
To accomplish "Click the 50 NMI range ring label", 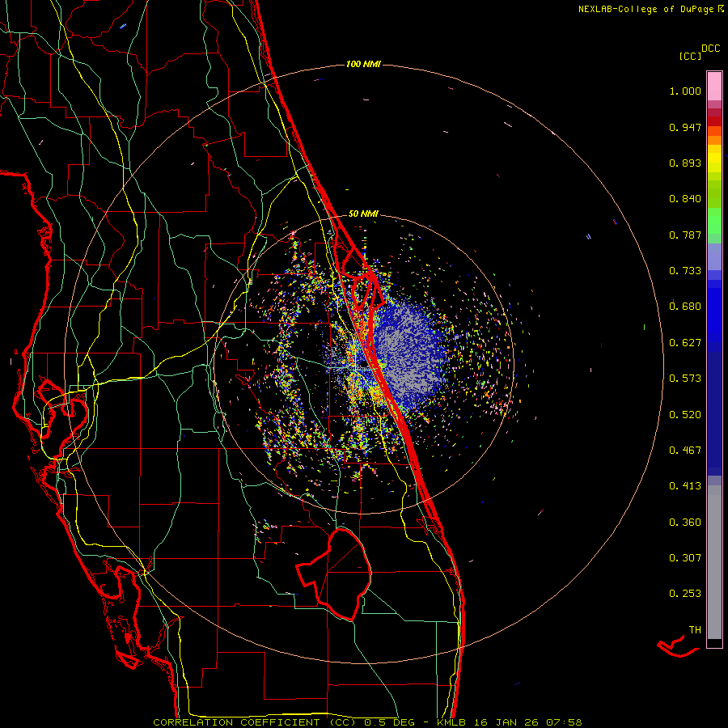I will click(363, 214).
